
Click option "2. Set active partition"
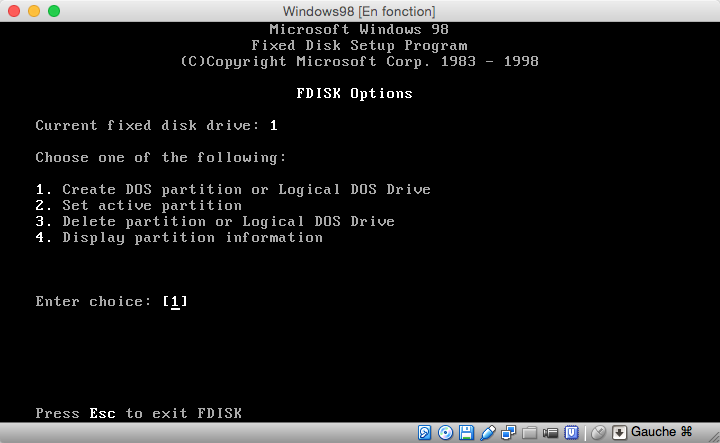click(x=139, y=206)
